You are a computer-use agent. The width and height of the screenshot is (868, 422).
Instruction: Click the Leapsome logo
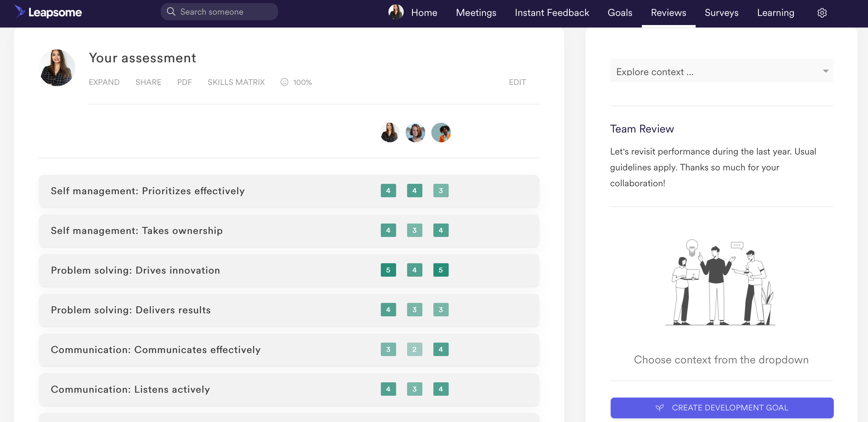(48, 12)
